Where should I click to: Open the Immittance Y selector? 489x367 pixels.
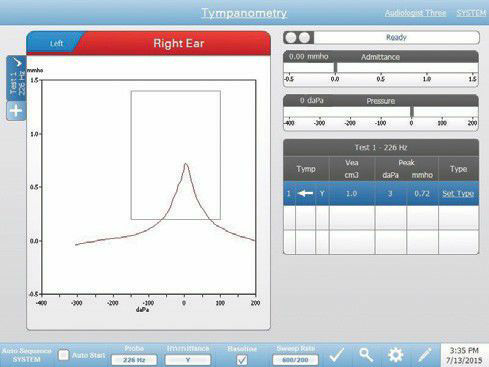[188, 360]
